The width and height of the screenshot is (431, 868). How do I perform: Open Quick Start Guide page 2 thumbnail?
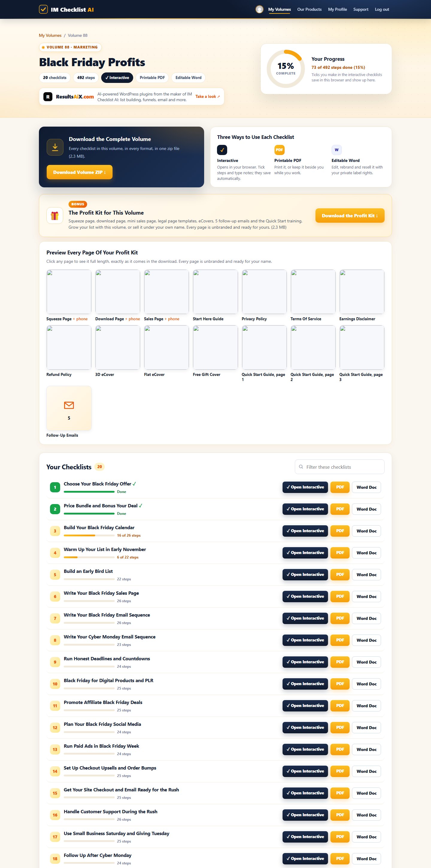point(313,347)
